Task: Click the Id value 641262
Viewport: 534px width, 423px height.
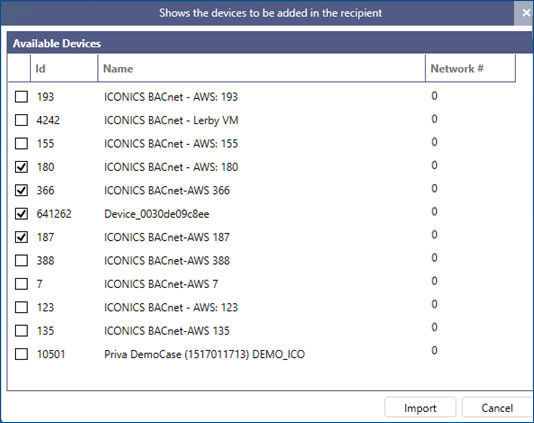Action: [54, 214]
